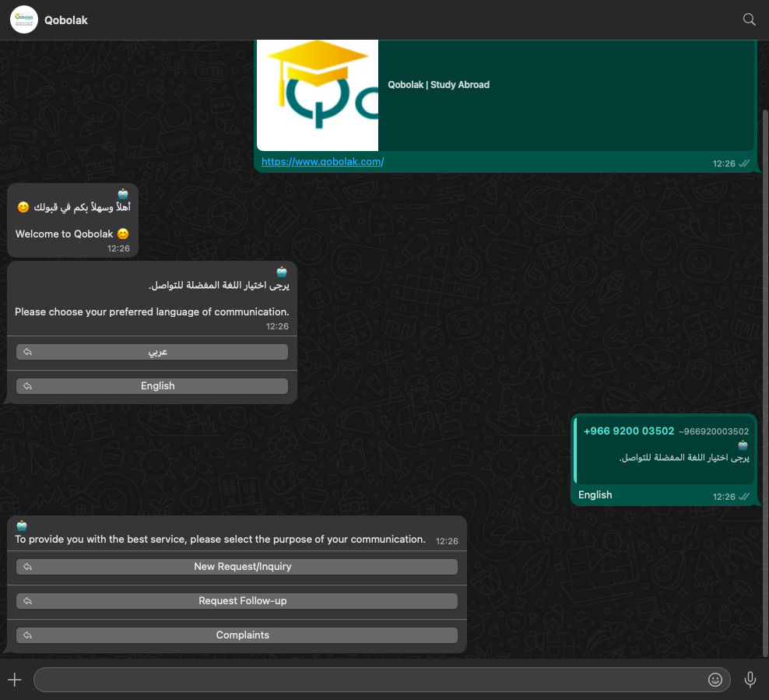
Task: Click the chat vertical scrollbar
Action: coord(765,382)
